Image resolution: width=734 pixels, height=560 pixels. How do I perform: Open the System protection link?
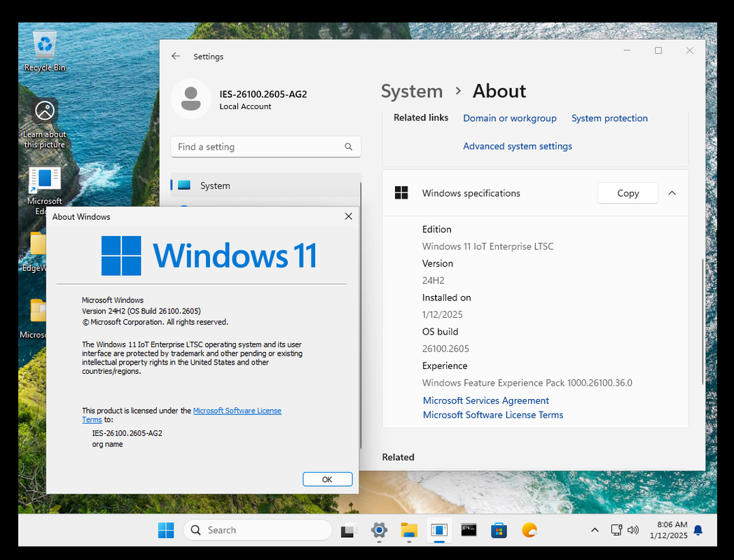[x=609, y=118]
